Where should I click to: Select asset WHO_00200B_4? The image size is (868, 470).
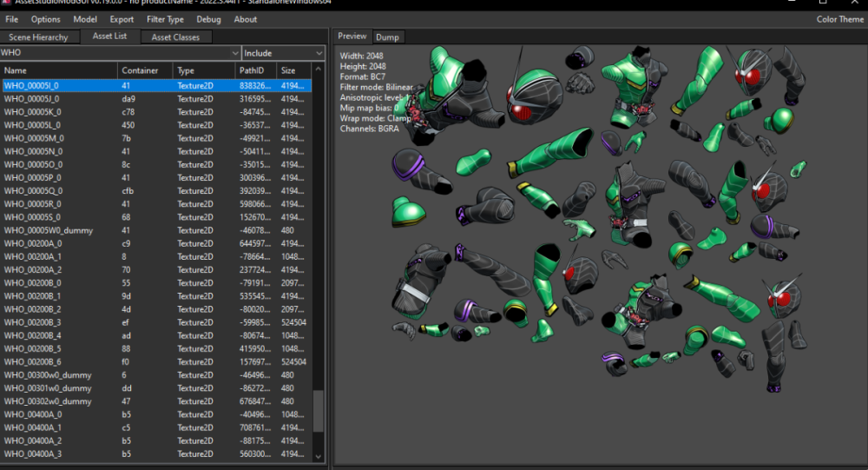156,335
